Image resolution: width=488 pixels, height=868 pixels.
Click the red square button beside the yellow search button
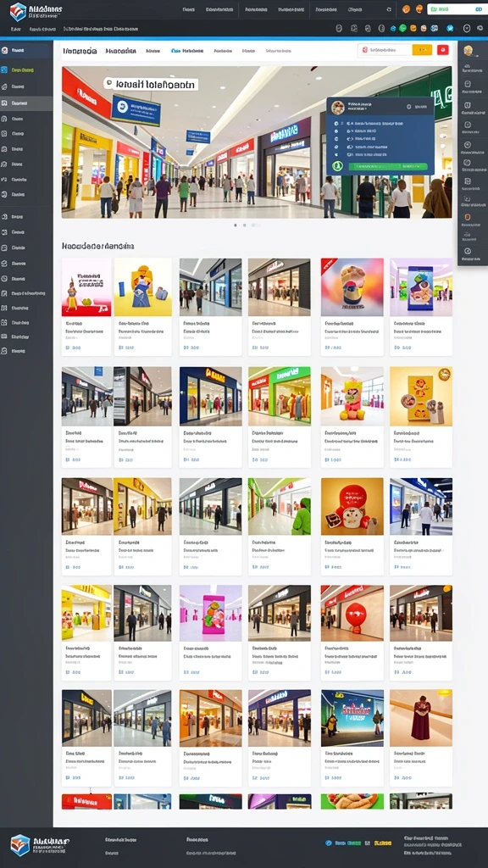pyautogui.click(x=442, y=50)
